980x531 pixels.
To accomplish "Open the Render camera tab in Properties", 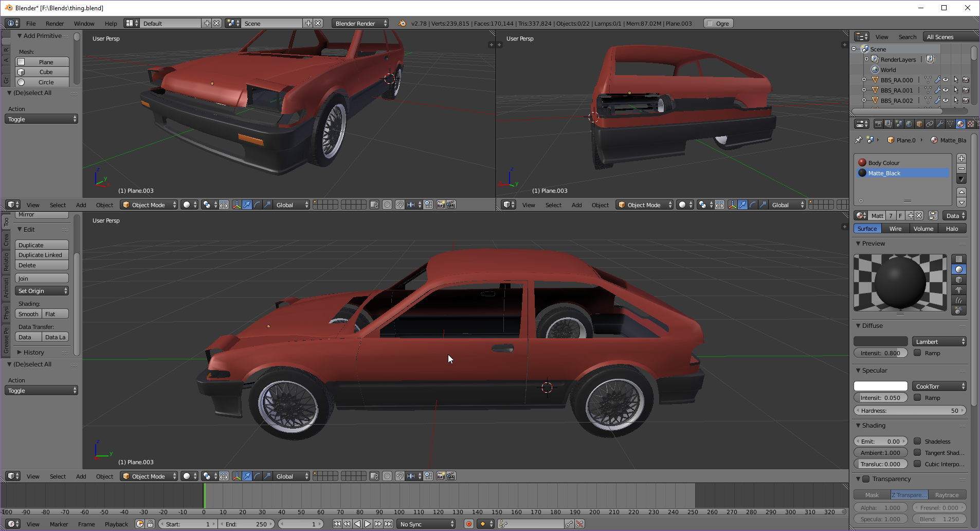I will [x=878, y=124].
